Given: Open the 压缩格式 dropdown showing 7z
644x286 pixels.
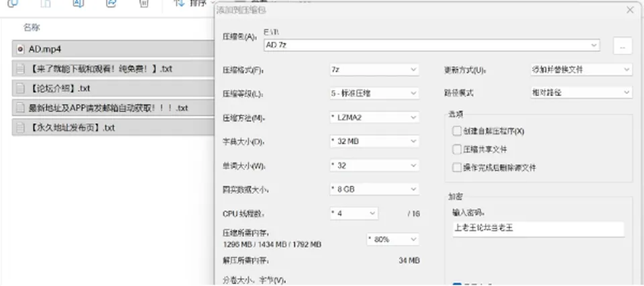Looking at the screenshot, I should coord(374,70).
